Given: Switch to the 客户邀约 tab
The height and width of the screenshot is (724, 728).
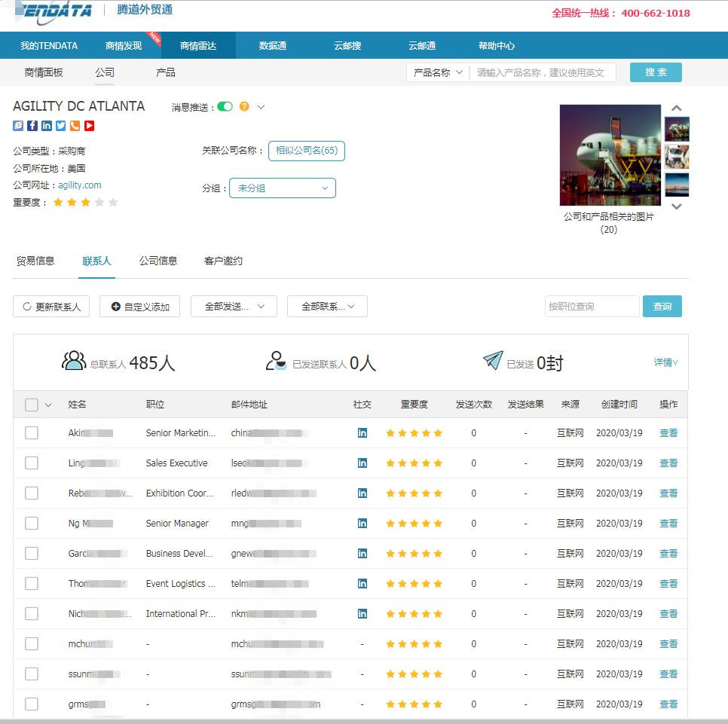Looking at the screenshot, I should 223,261.
